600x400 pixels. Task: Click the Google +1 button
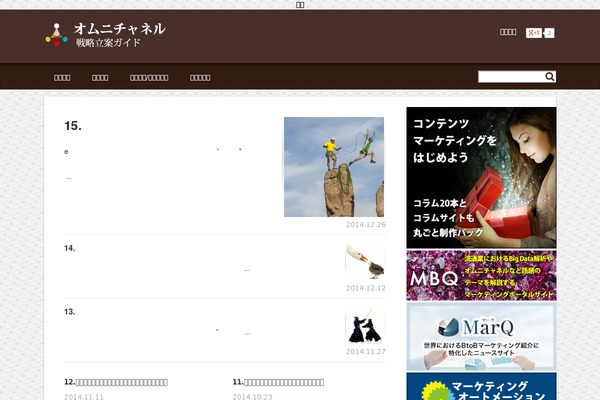[x=533, y=33]
